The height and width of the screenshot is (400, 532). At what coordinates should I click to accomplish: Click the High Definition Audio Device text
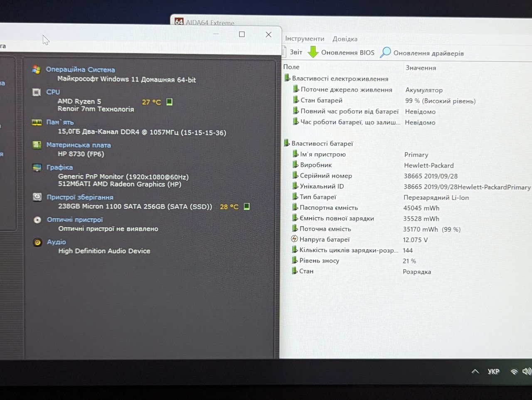coord(104,251)
